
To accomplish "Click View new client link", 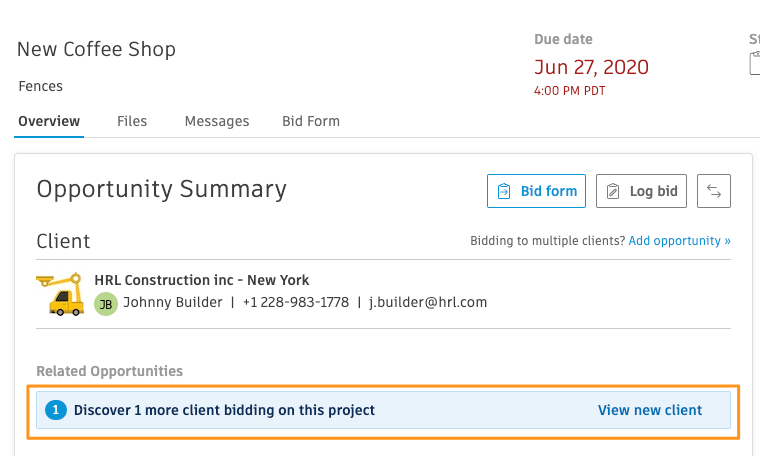I will [649, 410].
